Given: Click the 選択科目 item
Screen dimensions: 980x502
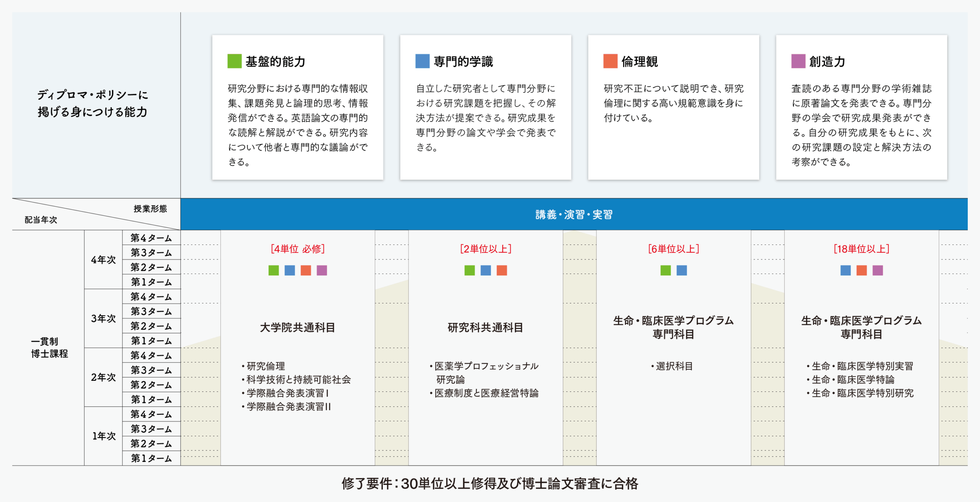Looking at the screenshot, I should 674,366.
